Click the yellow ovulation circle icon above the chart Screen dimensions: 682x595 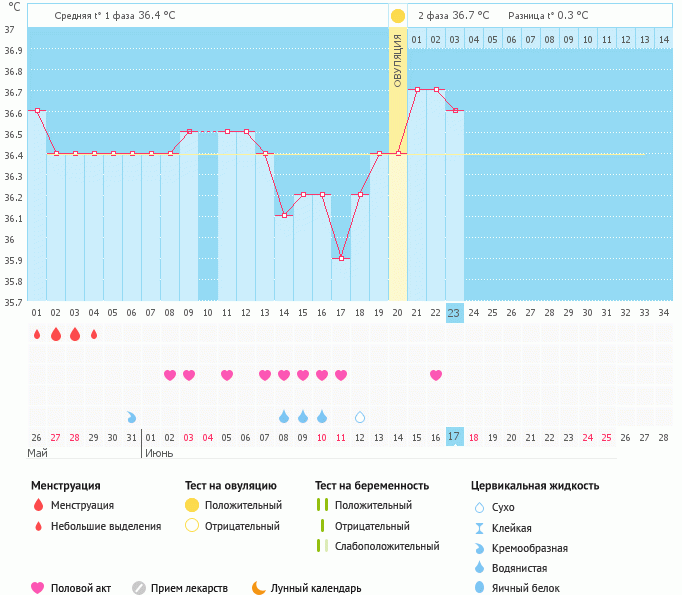[398, 16]
